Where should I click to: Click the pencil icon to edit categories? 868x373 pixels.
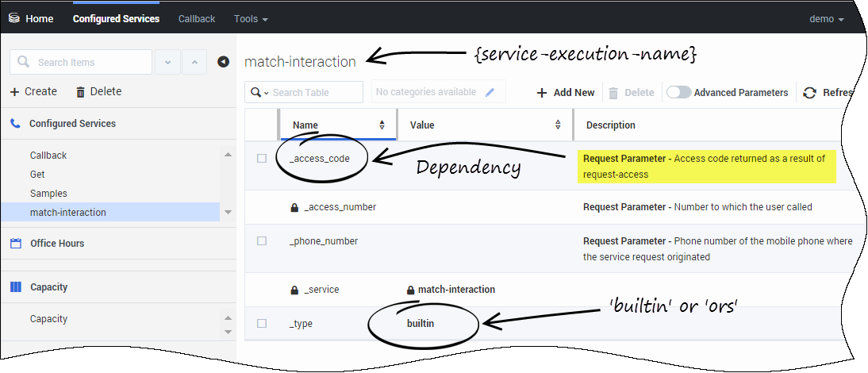click(x=490, y=92)
